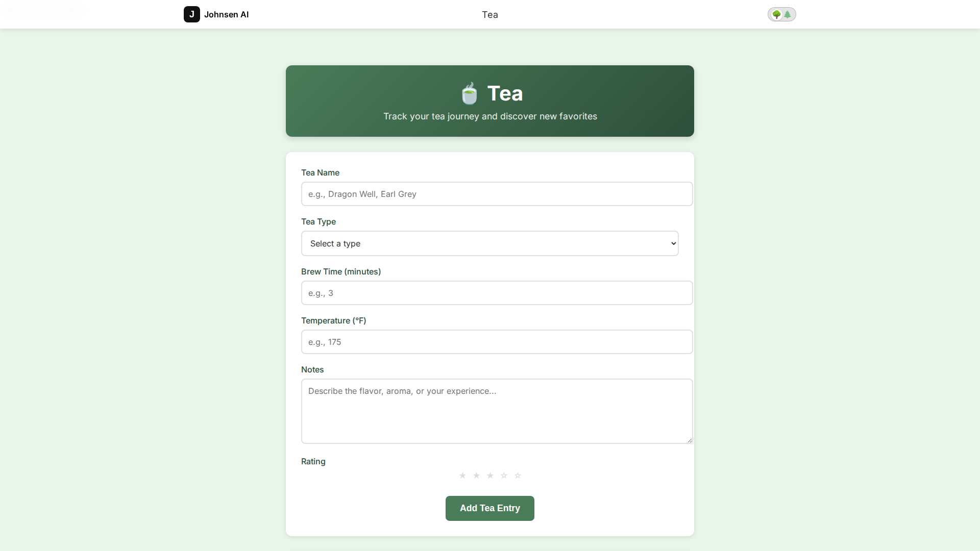Click the Rating label

[313, 461]
